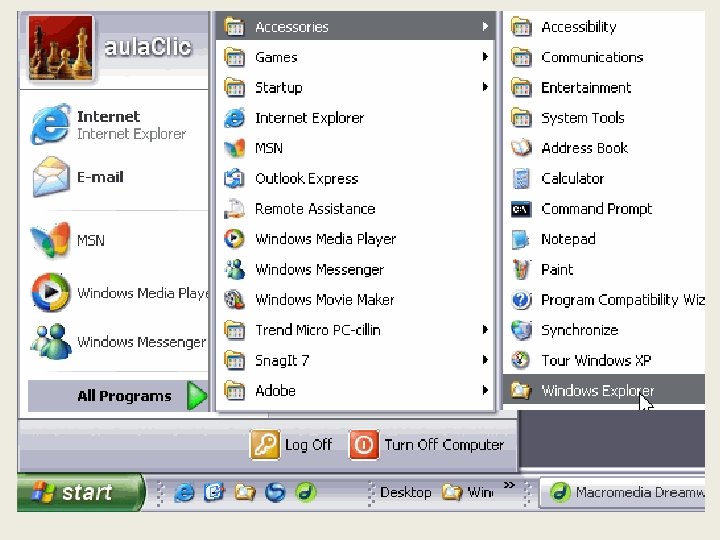720x540 pixels.
Task: Open Program Compatibility Wizard entry
Action: pyautogui.click(x=604, y=299)
